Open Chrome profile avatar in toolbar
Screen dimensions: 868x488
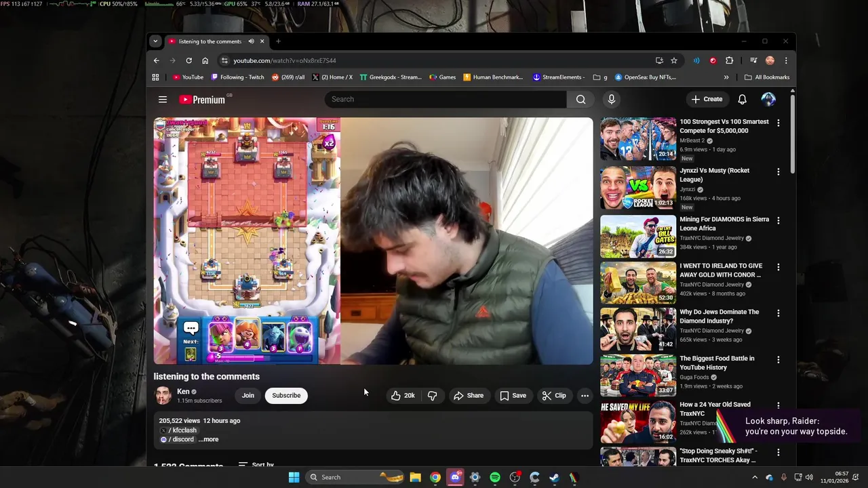[770, 60]
